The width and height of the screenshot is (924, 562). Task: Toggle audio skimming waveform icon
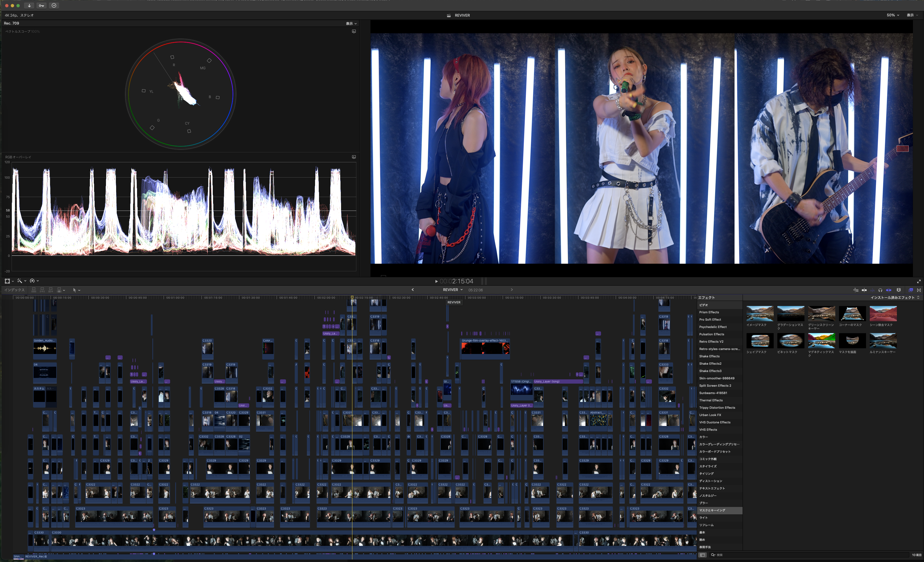click(x=873, y=290)
